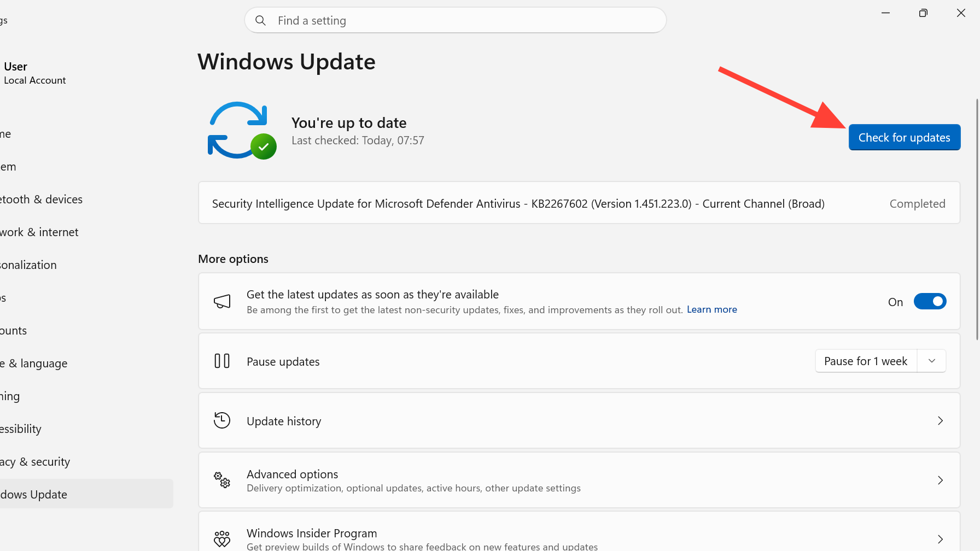
Task: Click the vertical scrollbar on the right
Action: tap(977, 219)
